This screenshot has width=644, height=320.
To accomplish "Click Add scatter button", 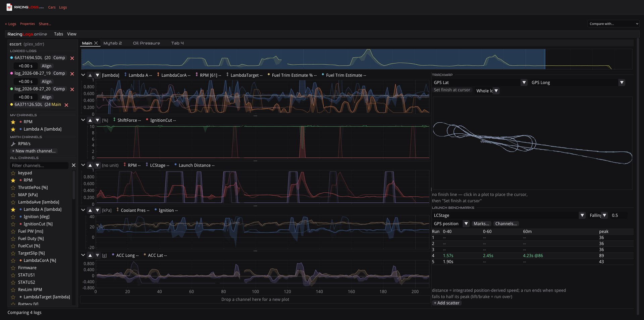I will click(x=446, y=303).
